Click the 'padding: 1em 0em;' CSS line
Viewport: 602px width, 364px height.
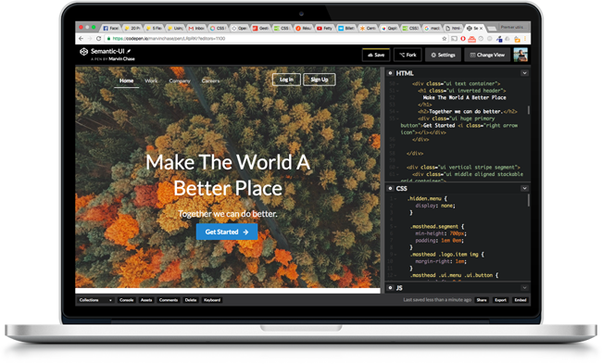tap(440, 241)
